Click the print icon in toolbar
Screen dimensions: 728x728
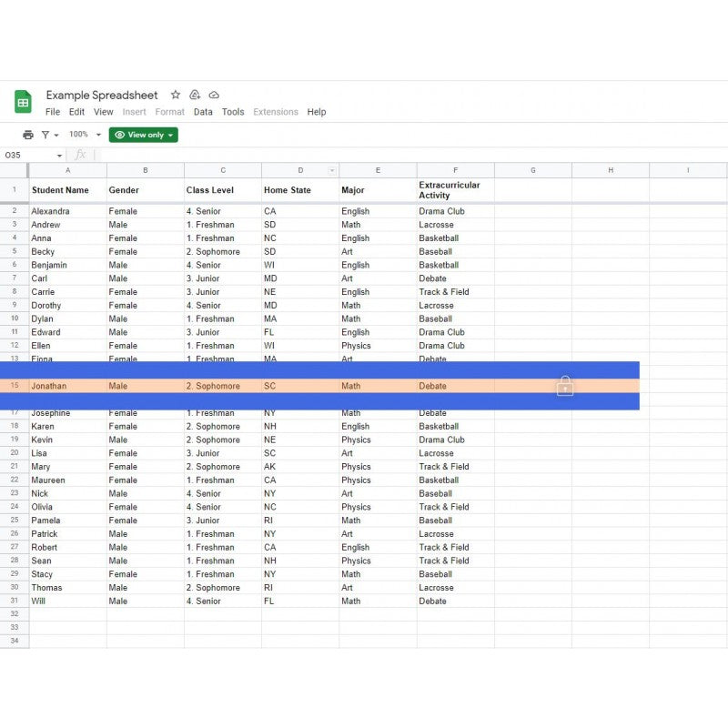coord(27,135)
